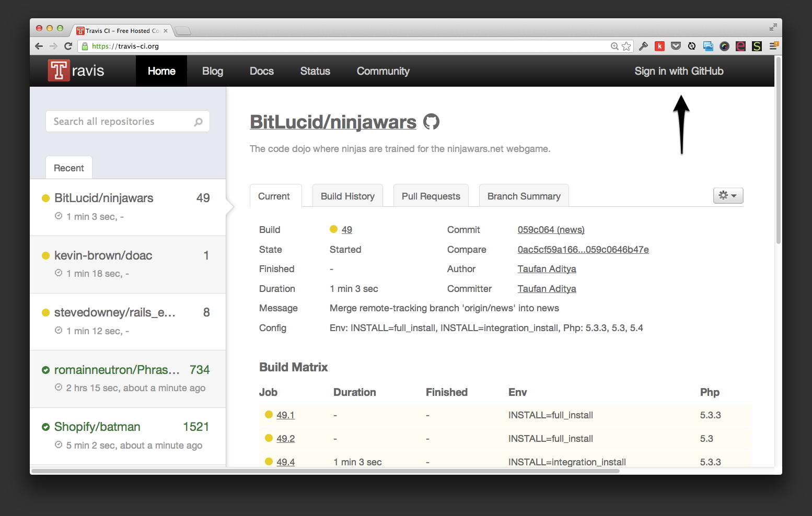Open build number 49 link
The image size is (812, 516).
[347, 229]
